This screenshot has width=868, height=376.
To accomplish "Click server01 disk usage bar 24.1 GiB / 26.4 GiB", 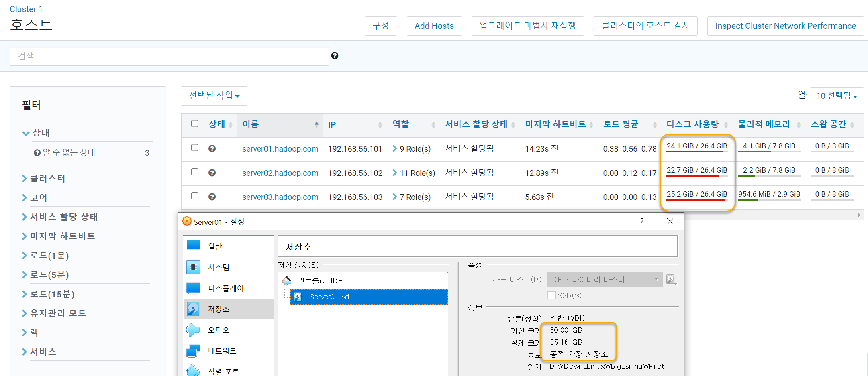I will 697,147.
